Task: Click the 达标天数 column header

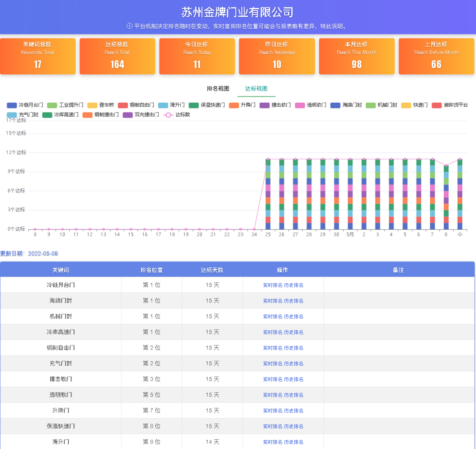Action: point(212,270)
